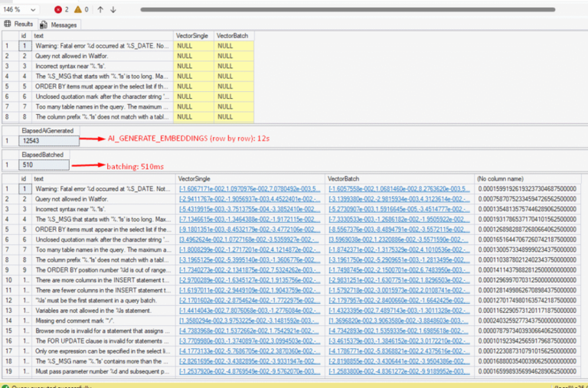Select text cell 'Must pass parameter number %d'
Image resolution: width=588 pixels, height=388 pixels.
tap(103, 371)
